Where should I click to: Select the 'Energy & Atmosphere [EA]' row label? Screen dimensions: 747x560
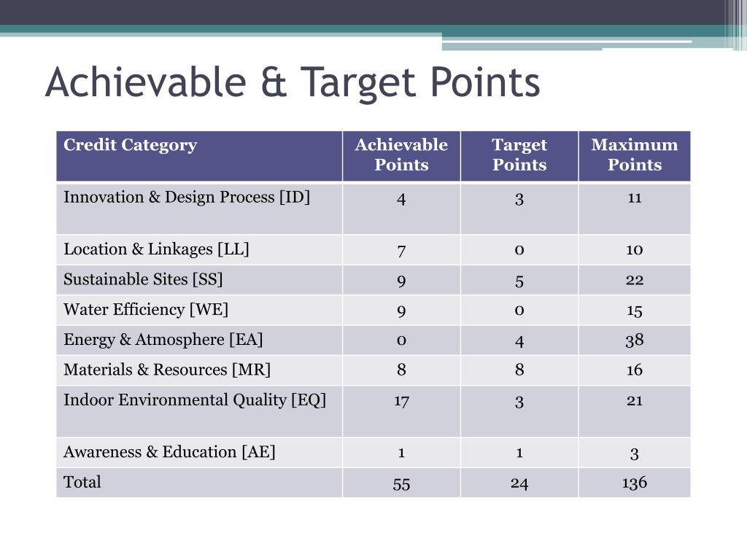163,340
